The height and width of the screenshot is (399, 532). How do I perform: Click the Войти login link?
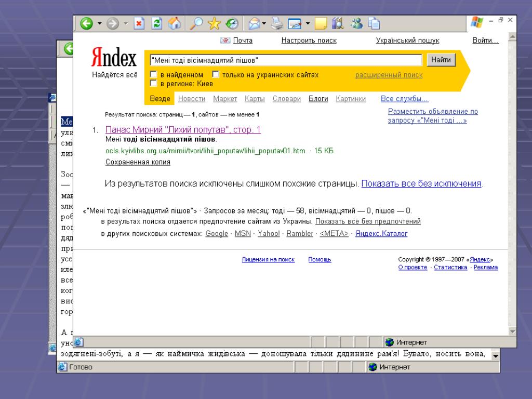[486, 41]
